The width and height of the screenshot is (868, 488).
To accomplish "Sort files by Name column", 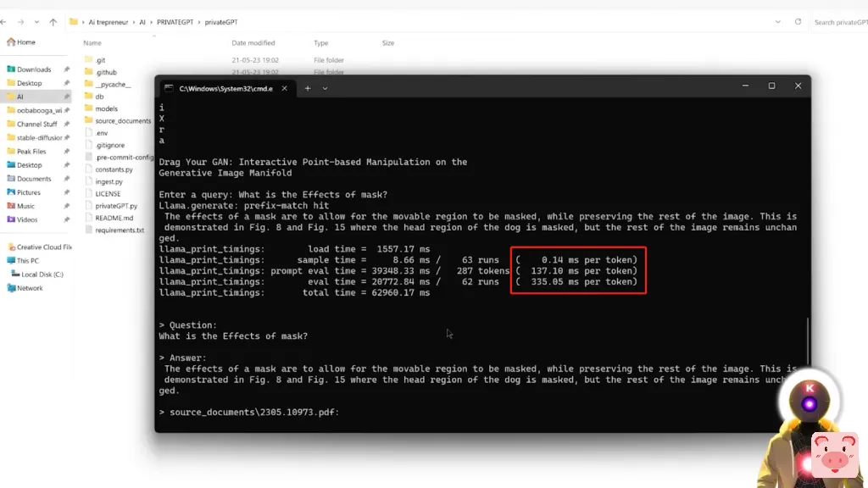I will (x=92, y=42).
